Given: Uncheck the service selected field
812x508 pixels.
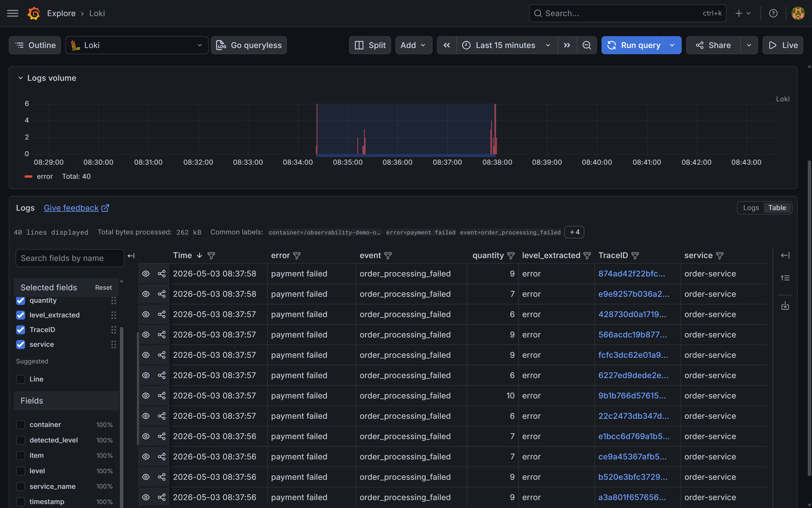Looking at the screenshot, I should 21,345.
